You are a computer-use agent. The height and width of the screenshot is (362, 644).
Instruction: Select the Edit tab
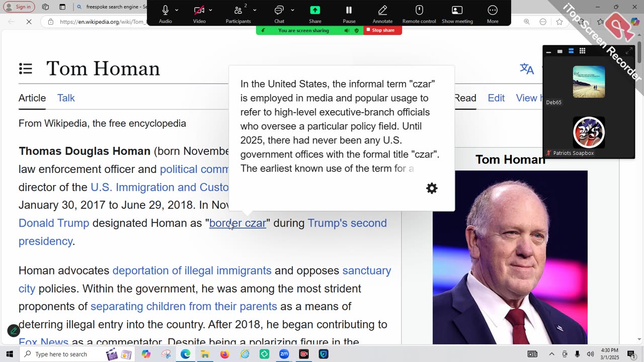(496, 98)
